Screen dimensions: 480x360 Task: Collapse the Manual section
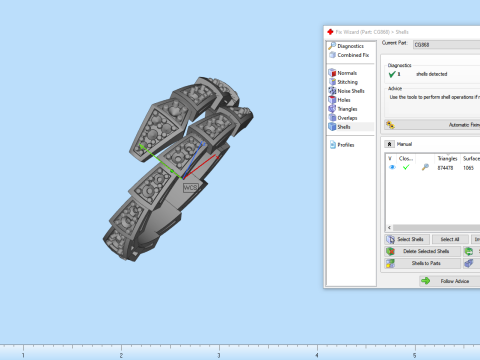(389, 144)
